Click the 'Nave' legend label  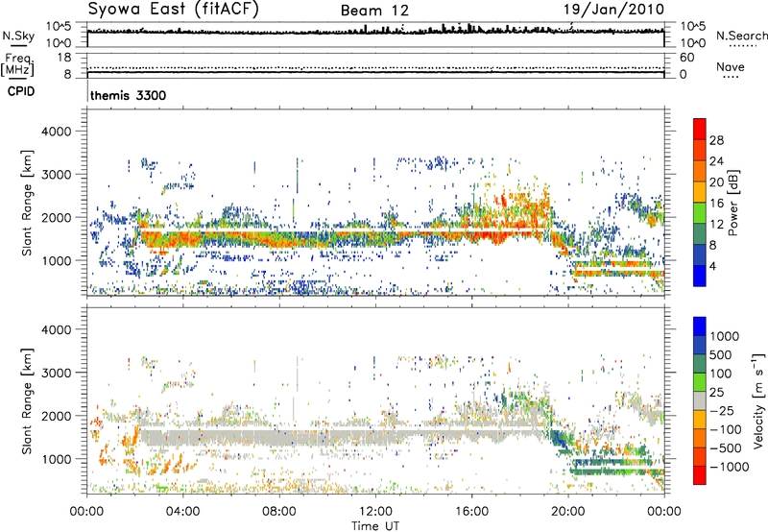pyautogui.click(x=731, y=66)
